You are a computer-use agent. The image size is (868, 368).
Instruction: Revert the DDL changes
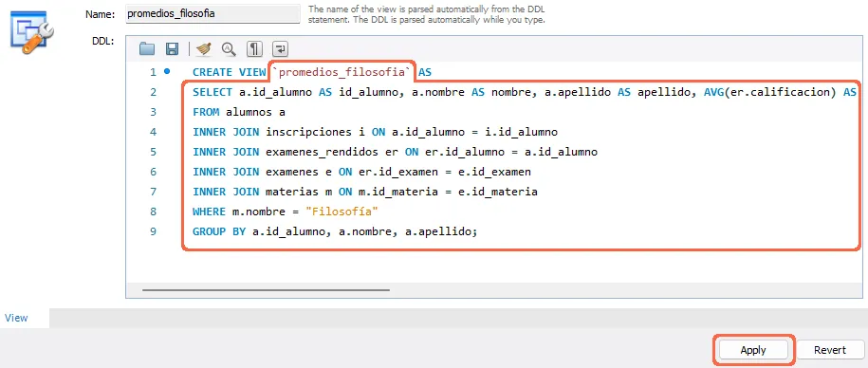(x=830, y=350)
